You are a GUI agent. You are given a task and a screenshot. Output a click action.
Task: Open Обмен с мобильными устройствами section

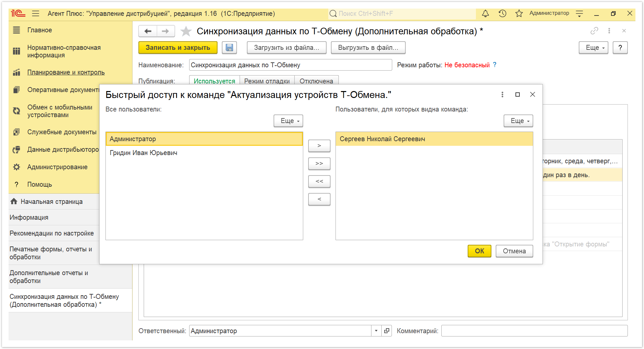[x=60, y=111]
